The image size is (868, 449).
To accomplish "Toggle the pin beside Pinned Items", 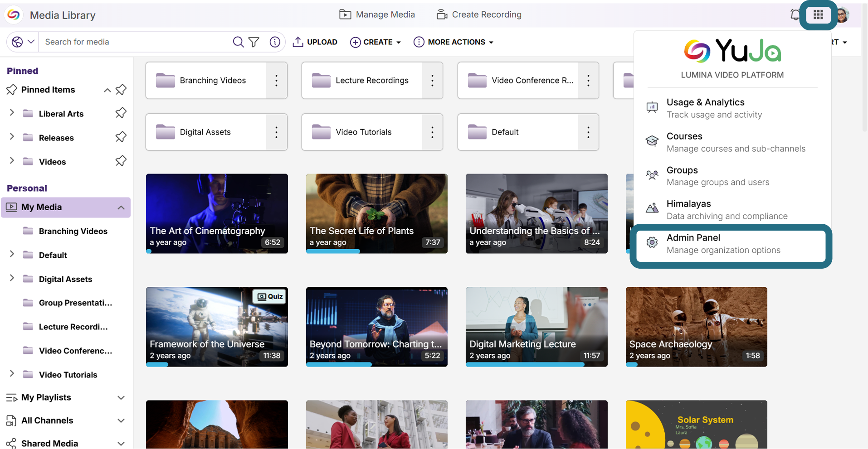I will click(121, 90).
